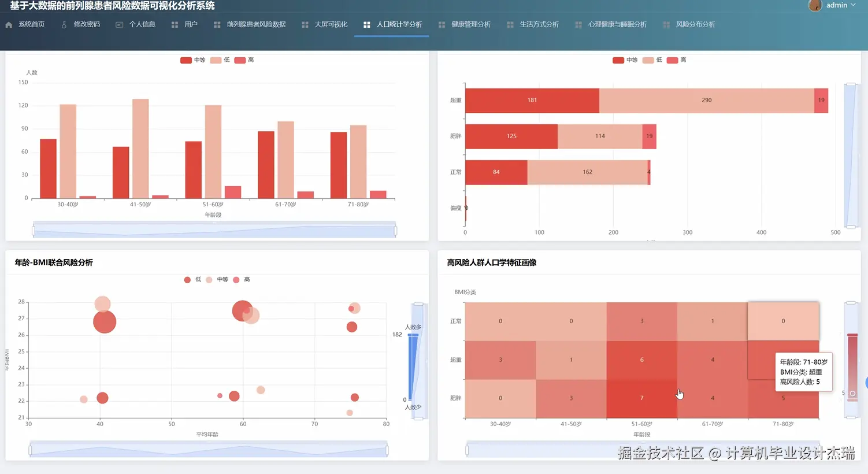Open the admin dropdown arrow
Viewport: 868px width, 474px height.
[853, 5]
